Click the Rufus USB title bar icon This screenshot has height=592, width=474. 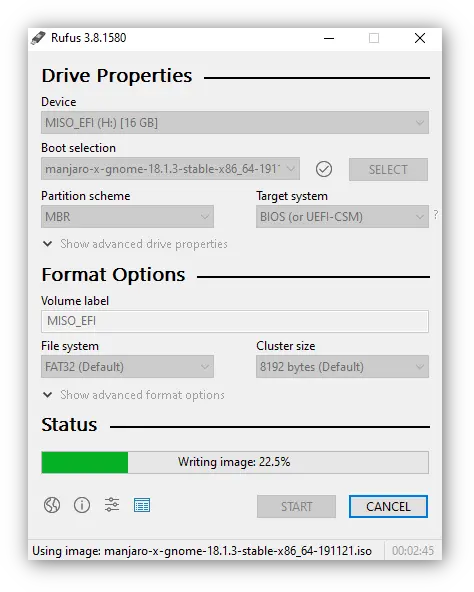point(38,38)
